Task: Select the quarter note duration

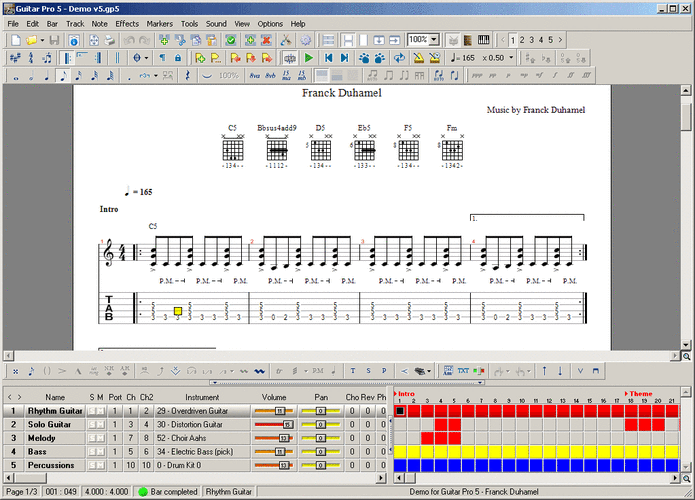Action: pos(47,76)
